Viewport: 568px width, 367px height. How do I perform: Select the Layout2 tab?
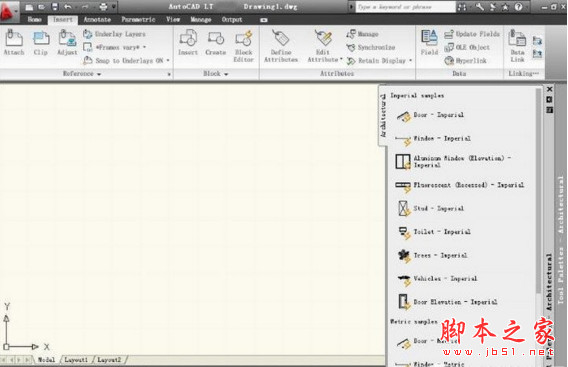pyautogui.click(x=109, y=360)
